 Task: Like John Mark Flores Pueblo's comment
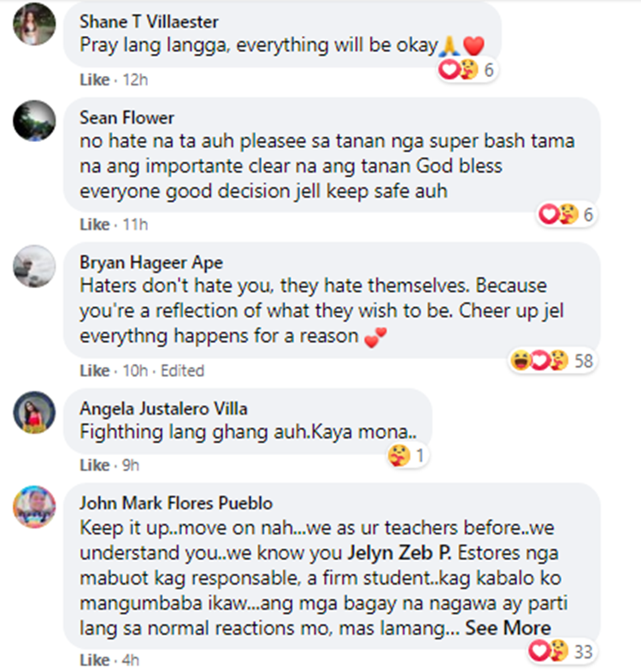95,660
